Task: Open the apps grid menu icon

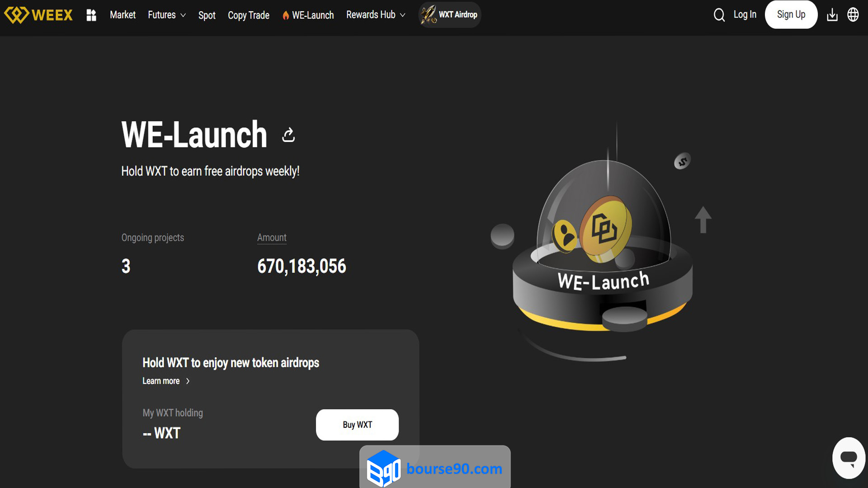Action: click(91, 15)
